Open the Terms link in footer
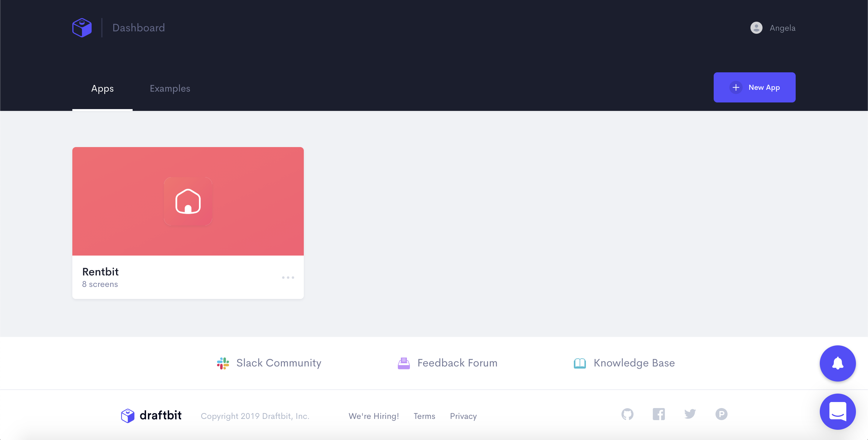868x440 pixels. pos(424,416)
